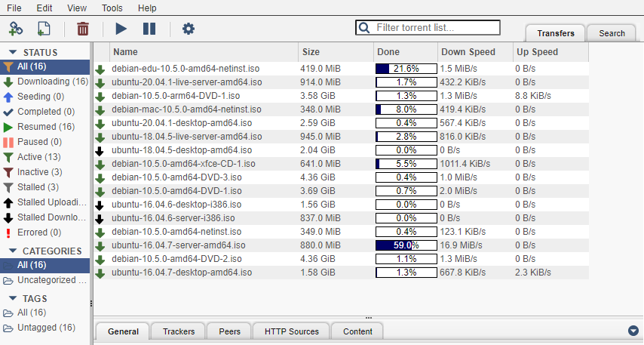Click stalled arrow icon for ubuntu-16.04.6-server-i386.iso
This screenshot has height=345, width=644.
pos(100,219)
